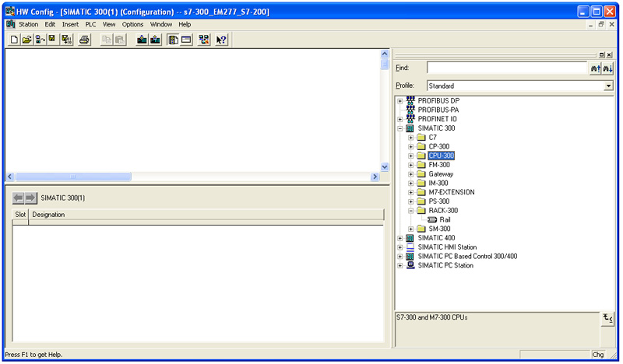Image resolution: width=623 pixels, height=364 pixels.
Task: Click the Print toolbar icon
Action: [84, 40]
